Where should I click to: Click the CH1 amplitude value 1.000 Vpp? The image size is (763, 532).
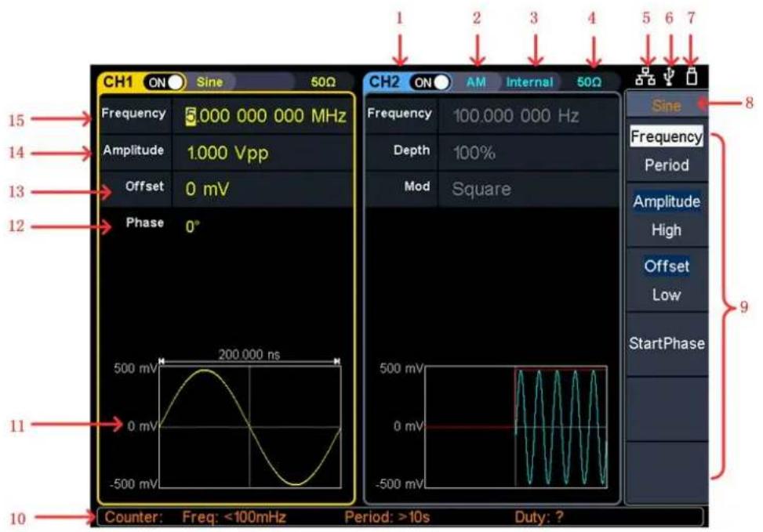coord(227,154)
